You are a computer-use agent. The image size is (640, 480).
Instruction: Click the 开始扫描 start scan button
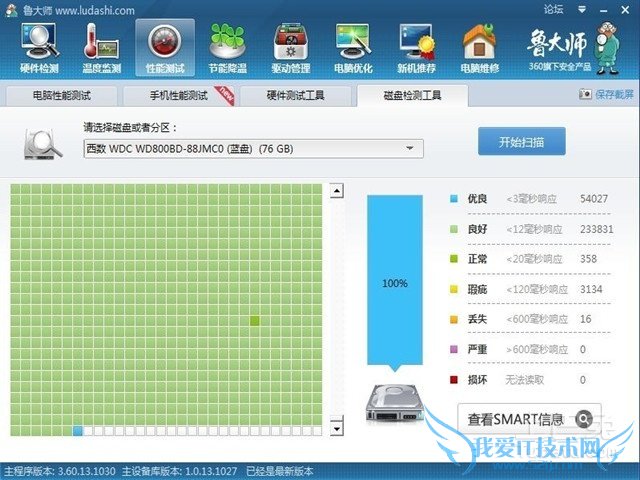[522, 141]
